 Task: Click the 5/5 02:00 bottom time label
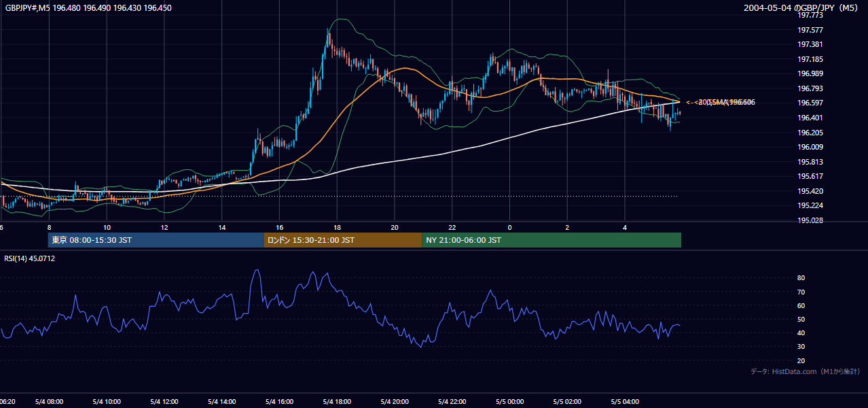pyautogui.click(x=567, y=401)
